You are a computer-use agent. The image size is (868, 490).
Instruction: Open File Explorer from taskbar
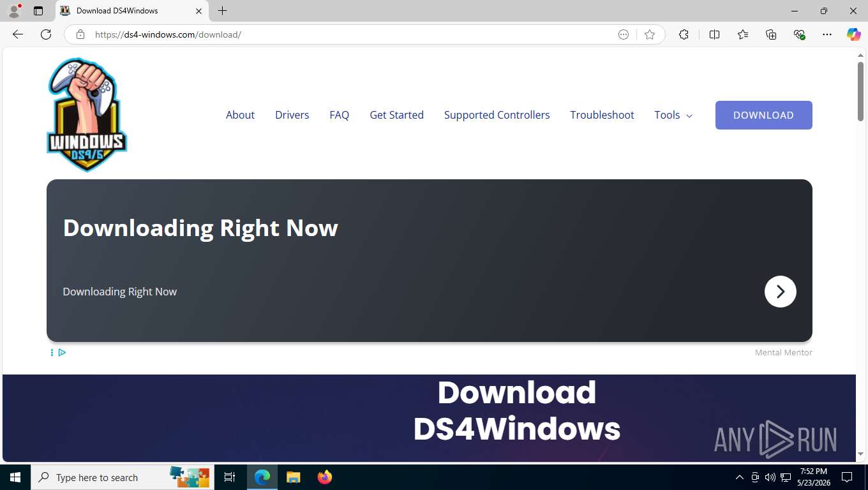[x=293, y=477]
